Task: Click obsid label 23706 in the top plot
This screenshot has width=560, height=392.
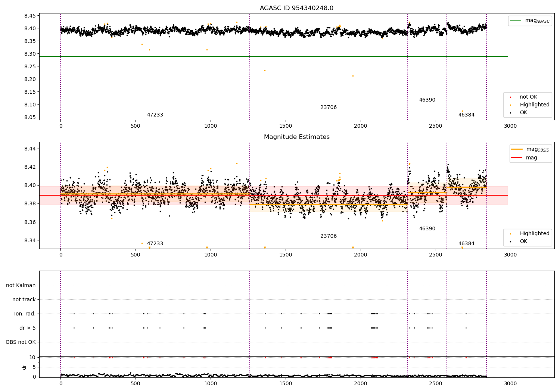Action: tap(329, 108)
